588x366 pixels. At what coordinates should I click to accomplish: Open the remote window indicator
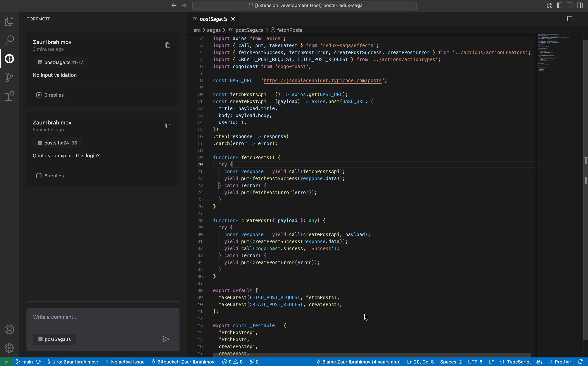point(7,362)
